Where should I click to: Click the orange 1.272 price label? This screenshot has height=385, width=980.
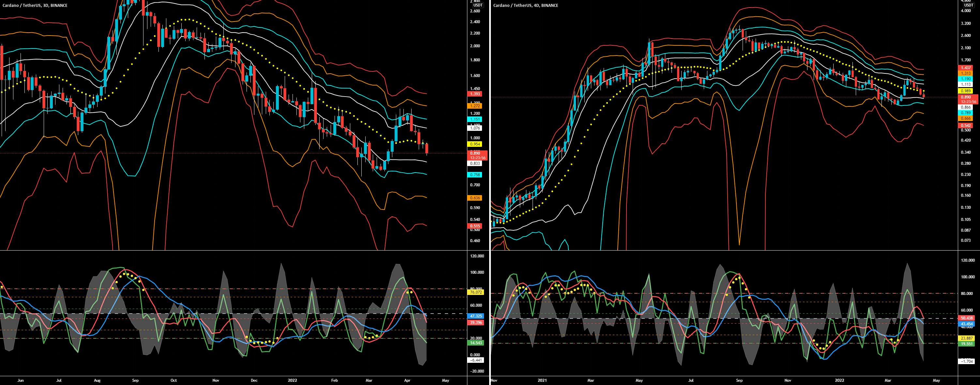coord(475,106)
